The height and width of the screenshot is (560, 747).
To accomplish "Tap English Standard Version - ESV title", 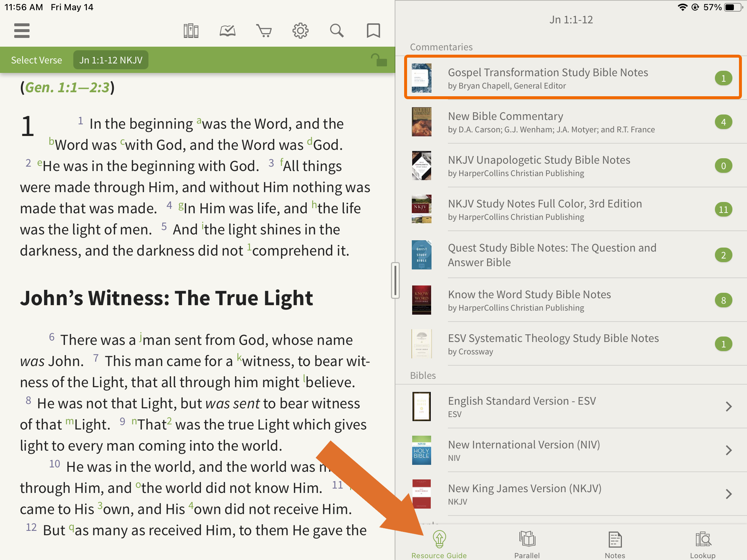I will coord(522,401).
